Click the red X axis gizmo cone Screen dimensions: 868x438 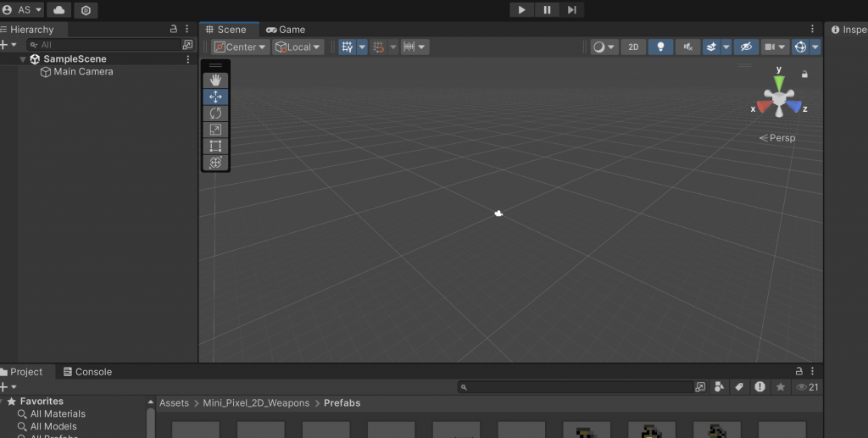764,105
